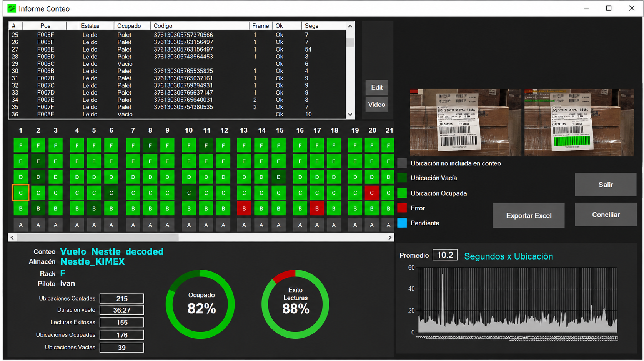
Task: Click the Ubicaciones Ocupadas field showing 176
Action: pos(121,335)
